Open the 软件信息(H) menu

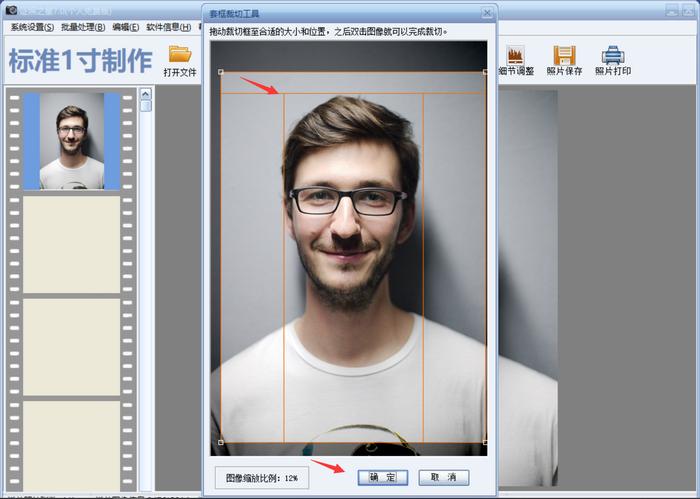(x=168, y=27)
